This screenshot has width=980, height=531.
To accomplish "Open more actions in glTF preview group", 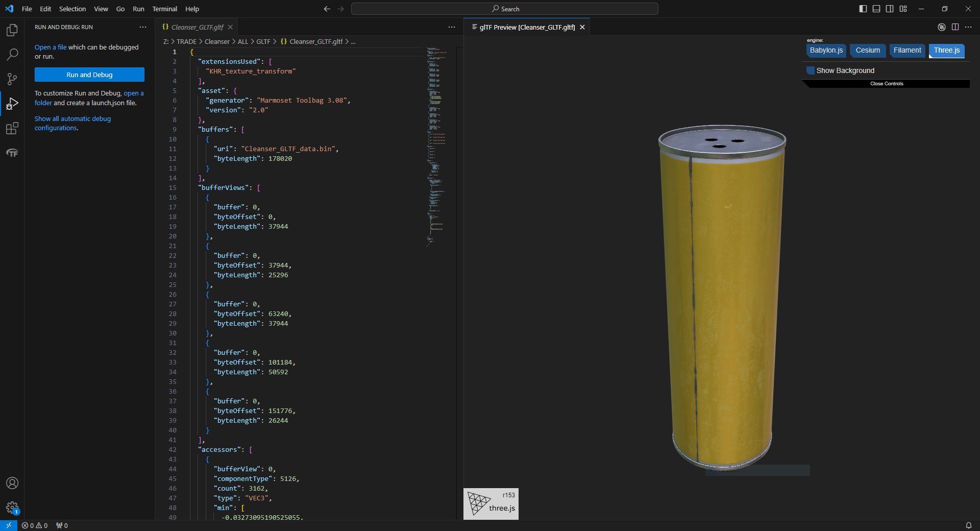I will 968,27.
